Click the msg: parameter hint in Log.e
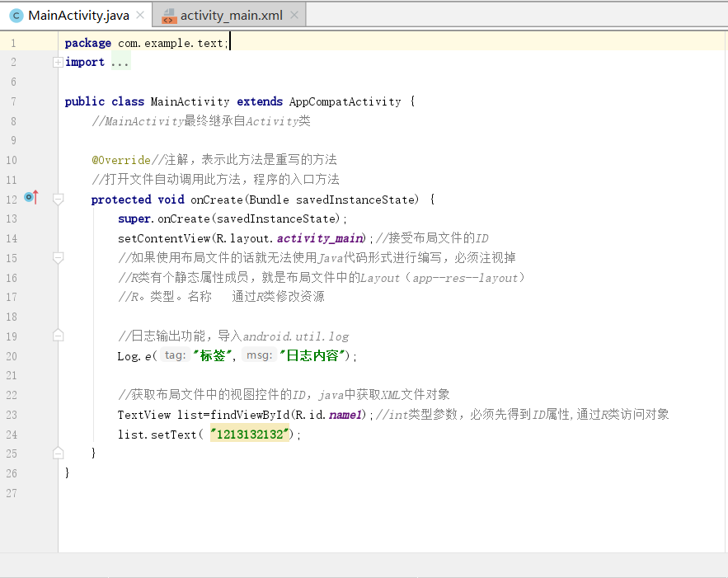This screenshot has width=728, height=578. pos(259,355)
